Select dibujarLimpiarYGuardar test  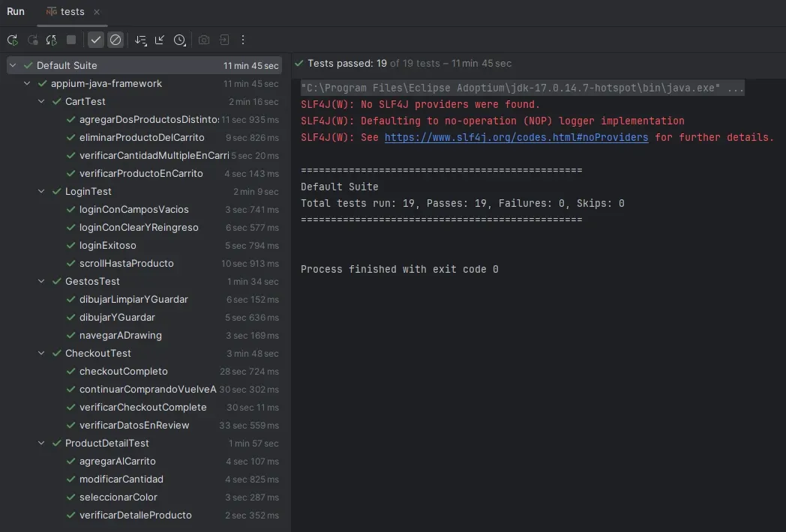pyautogui.click(x=144, y=300)
